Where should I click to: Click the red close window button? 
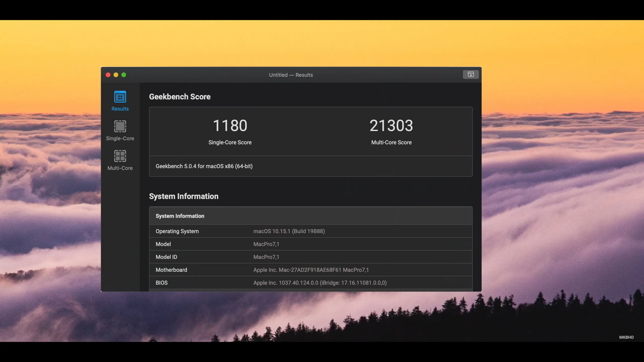point(108,75)
